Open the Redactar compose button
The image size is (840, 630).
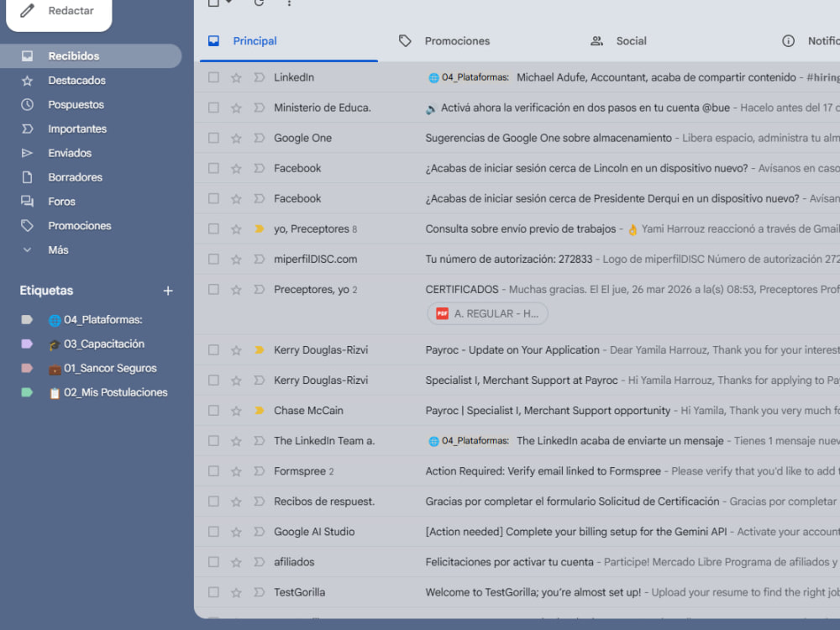59,12
